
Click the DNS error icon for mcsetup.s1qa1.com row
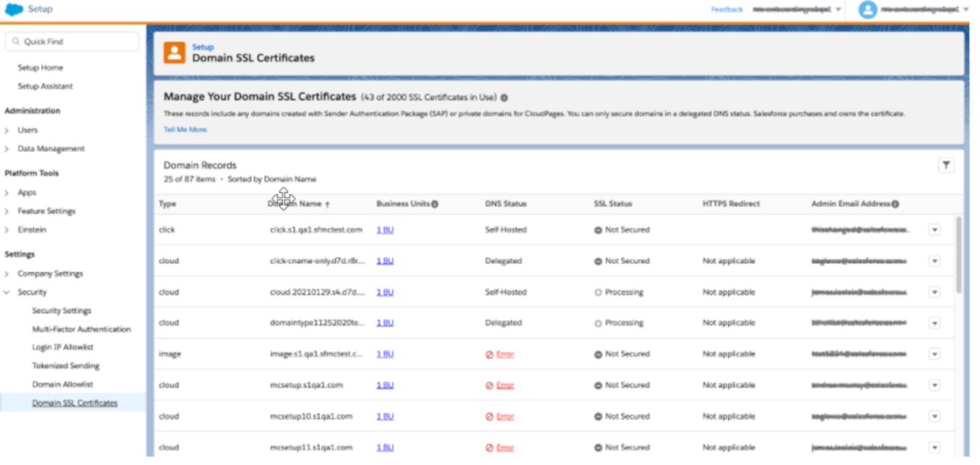[x=489, y=385]
